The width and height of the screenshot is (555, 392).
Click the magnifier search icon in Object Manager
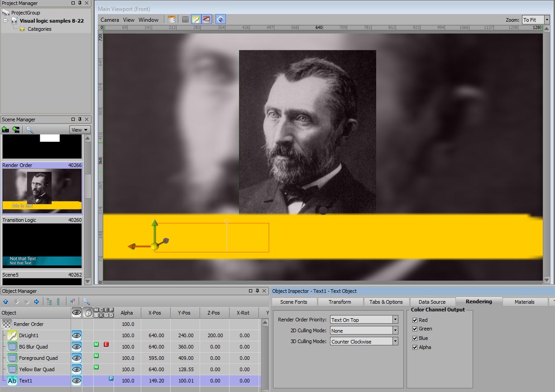86,301
